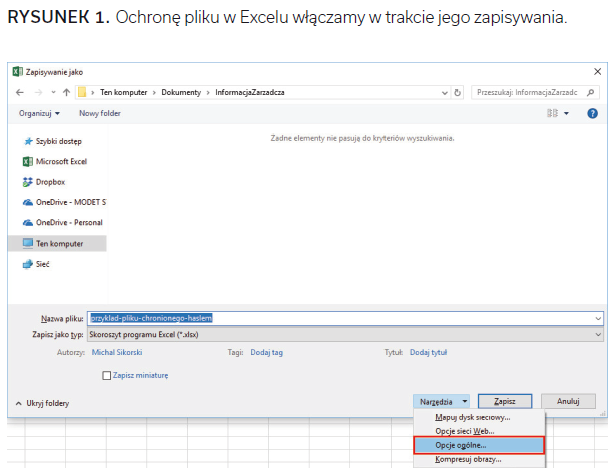
Task: Choose 'Opcje sieci Web...' menu entry
Action: (479, 431)
